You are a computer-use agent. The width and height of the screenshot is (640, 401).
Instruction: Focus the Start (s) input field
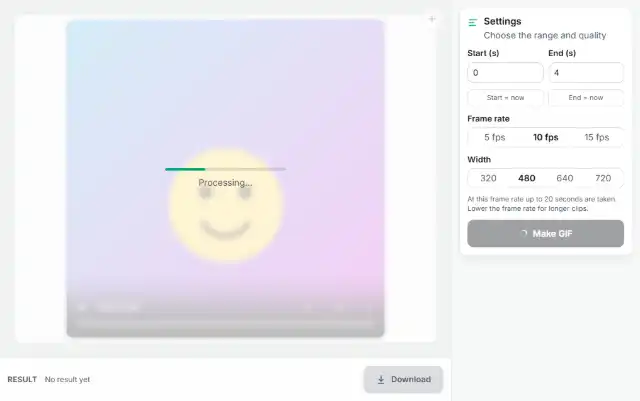(x=505, y=73)
